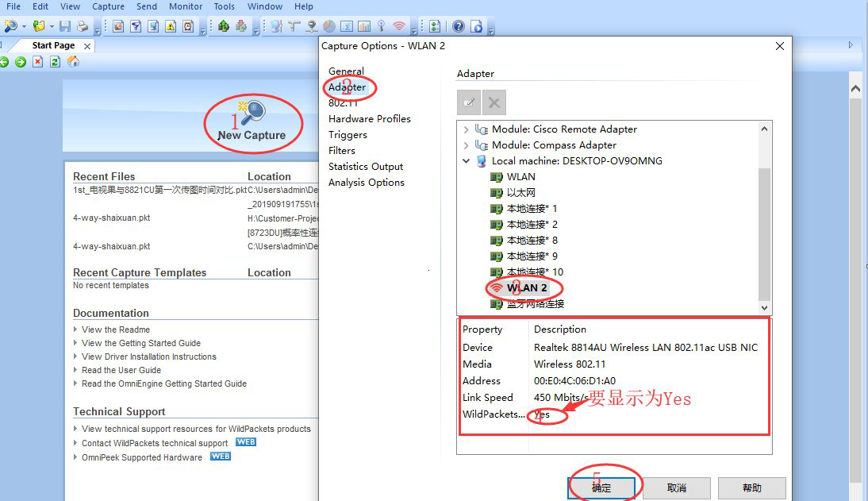Open the Window menu
The height and width of the screenshot is (501, 868).
click(265, 6)
